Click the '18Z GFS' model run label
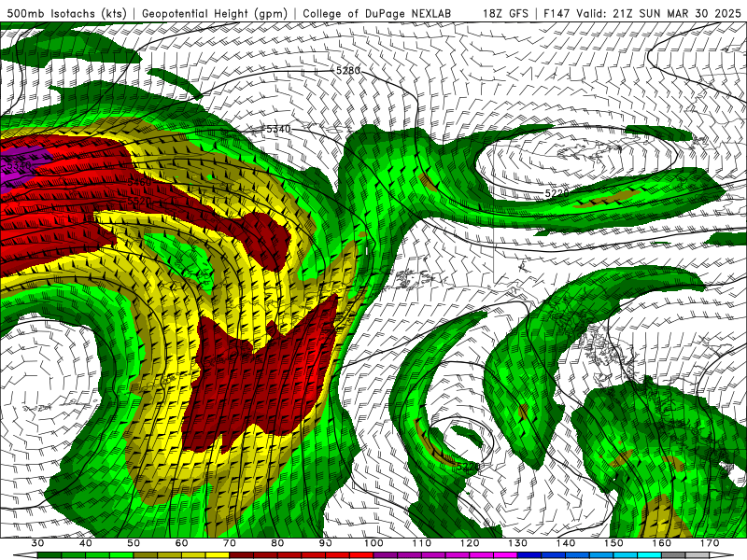The width and height of the screenshot is (747, 560). [x=505, y=13]
